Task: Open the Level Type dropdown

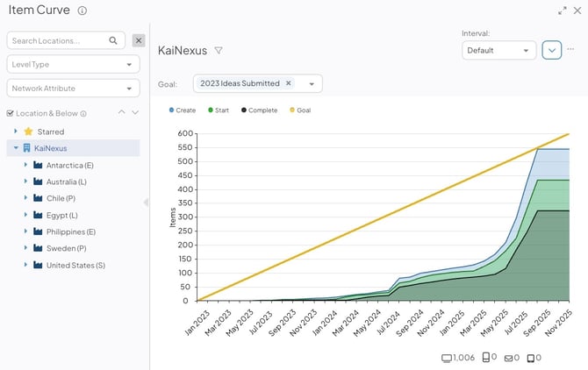Action: pos(74,64)
